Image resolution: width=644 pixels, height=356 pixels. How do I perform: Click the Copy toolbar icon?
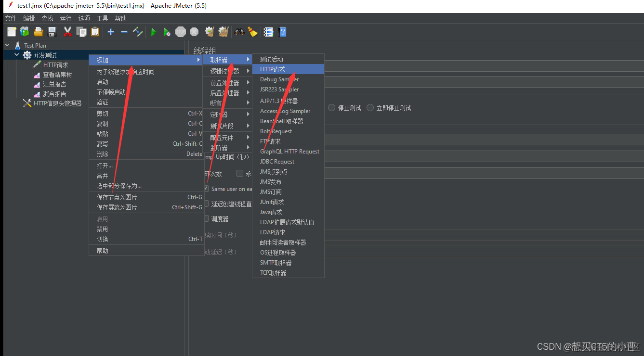(81, 32)
